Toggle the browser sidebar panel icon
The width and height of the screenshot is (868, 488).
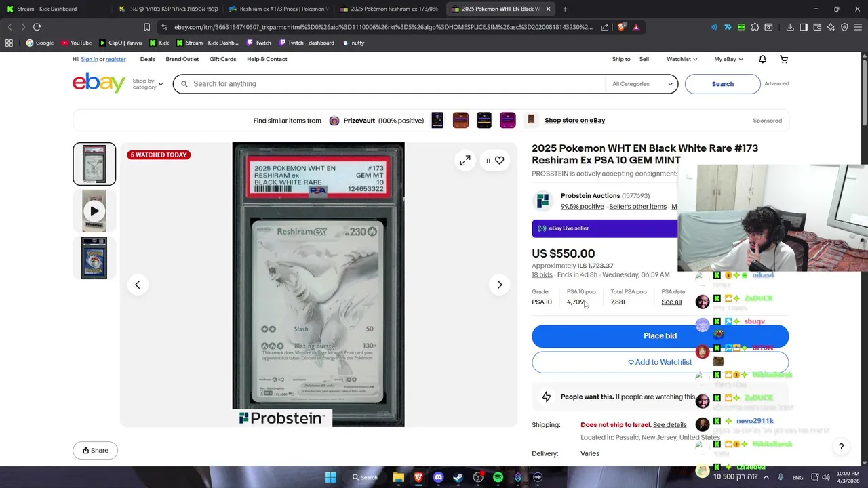click(804, 27)
